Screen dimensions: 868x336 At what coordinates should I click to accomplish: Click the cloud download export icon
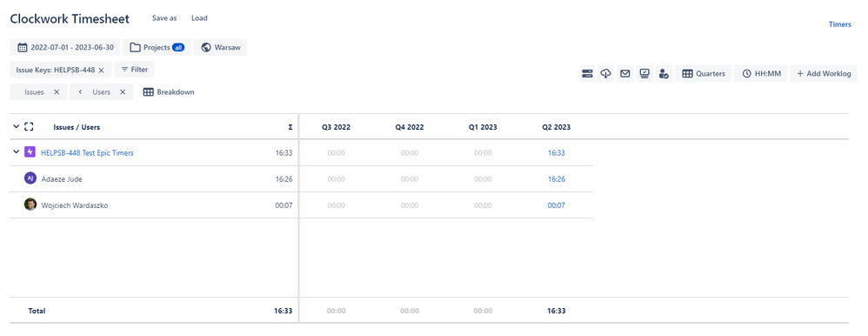pos(606,74)
